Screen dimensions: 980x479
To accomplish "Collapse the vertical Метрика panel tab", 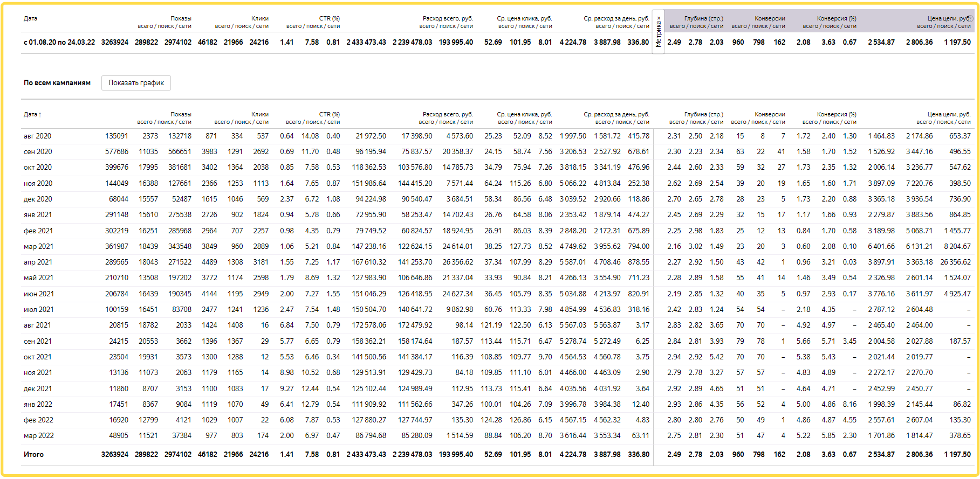I will (659, 31).
